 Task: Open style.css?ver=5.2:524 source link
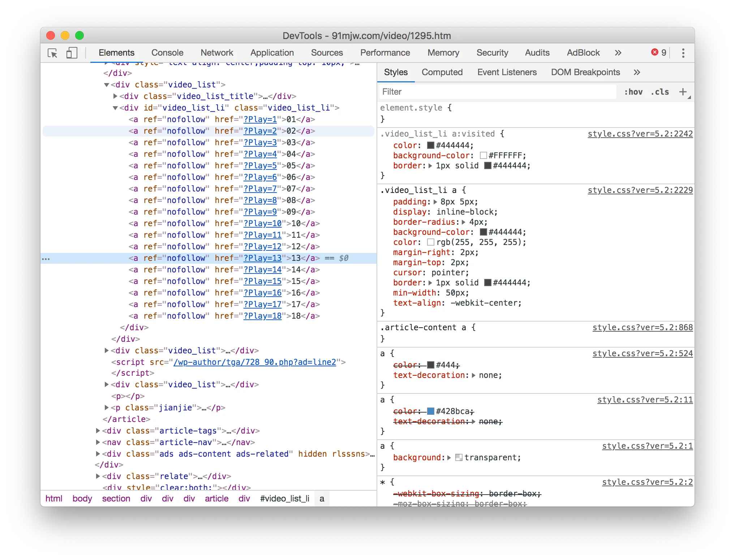642,354
